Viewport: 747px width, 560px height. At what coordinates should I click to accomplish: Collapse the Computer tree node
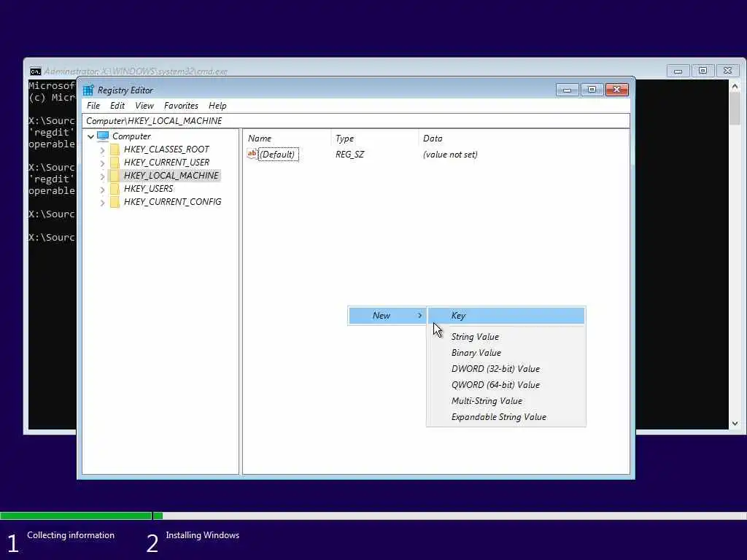pyautogui.click(x=90, y=136)
